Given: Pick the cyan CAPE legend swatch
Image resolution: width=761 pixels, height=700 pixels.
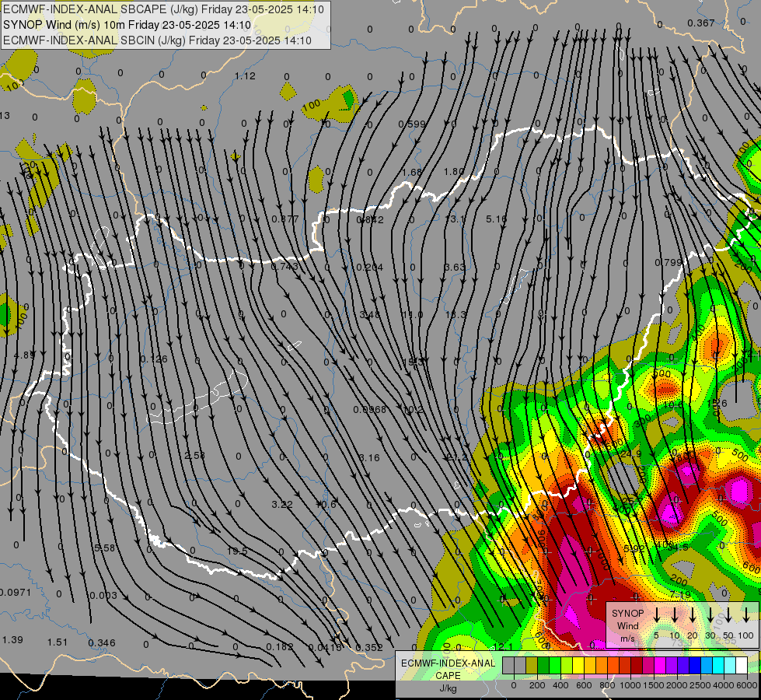Looking at the screenshot, I should (x=717, y=666).
